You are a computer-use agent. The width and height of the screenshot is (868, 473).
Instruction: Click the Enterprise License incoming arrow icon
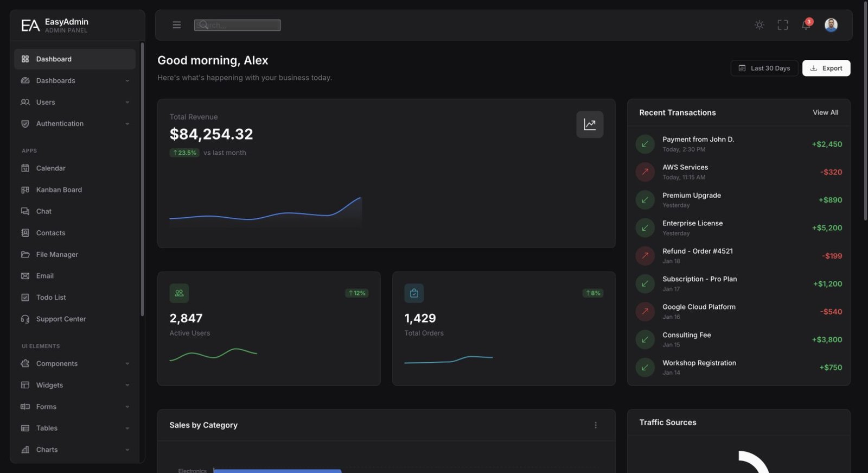point(645,228)
